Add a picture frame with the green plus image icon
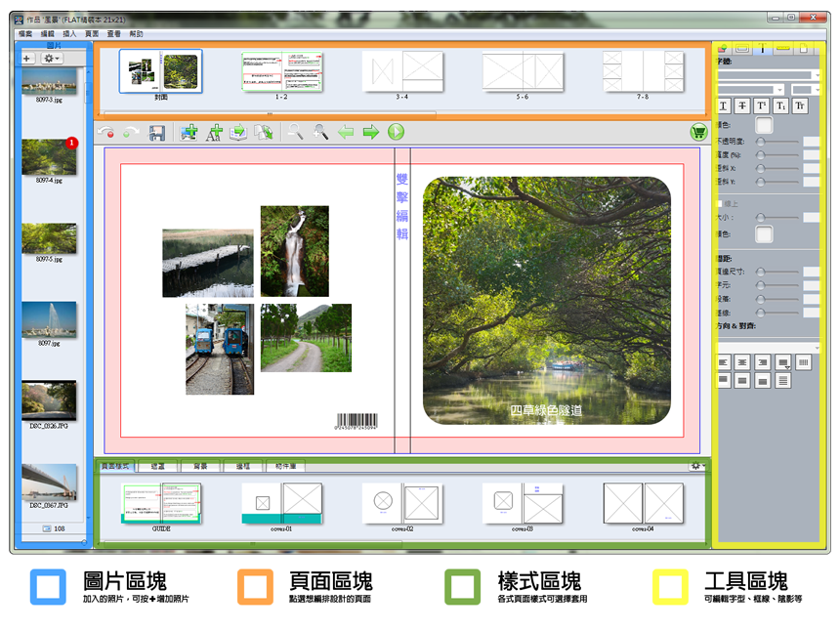 189,132
